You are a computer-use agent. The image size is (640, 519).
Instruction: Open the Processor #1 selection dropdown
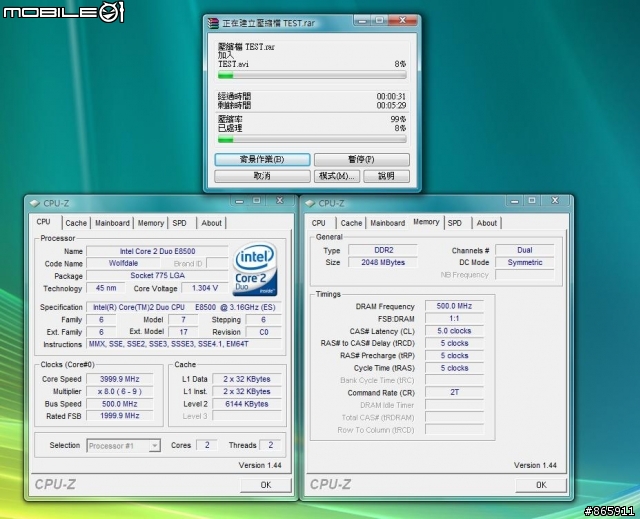tap(123, 446)
